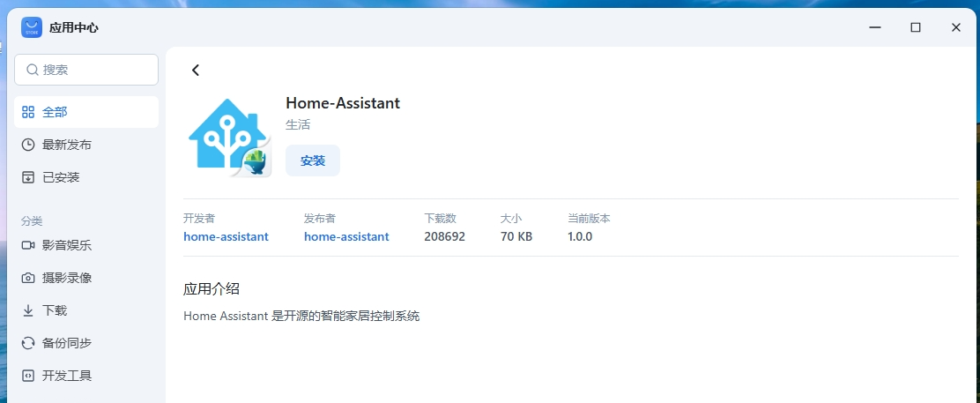
Task: Click the 生活 category label
Action: 298,124
